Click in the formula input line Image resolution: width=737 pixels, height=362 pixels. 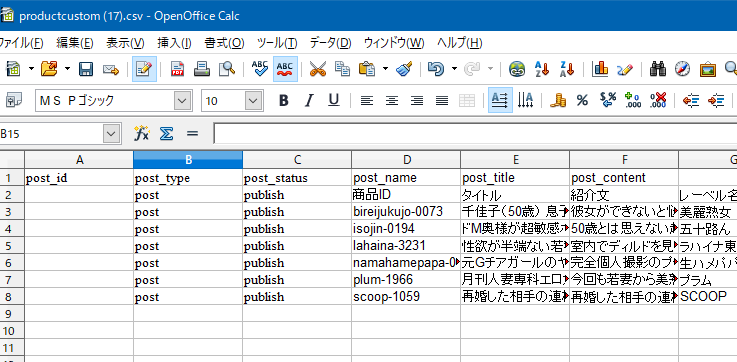pyautogui.click(x=475, y=134)
